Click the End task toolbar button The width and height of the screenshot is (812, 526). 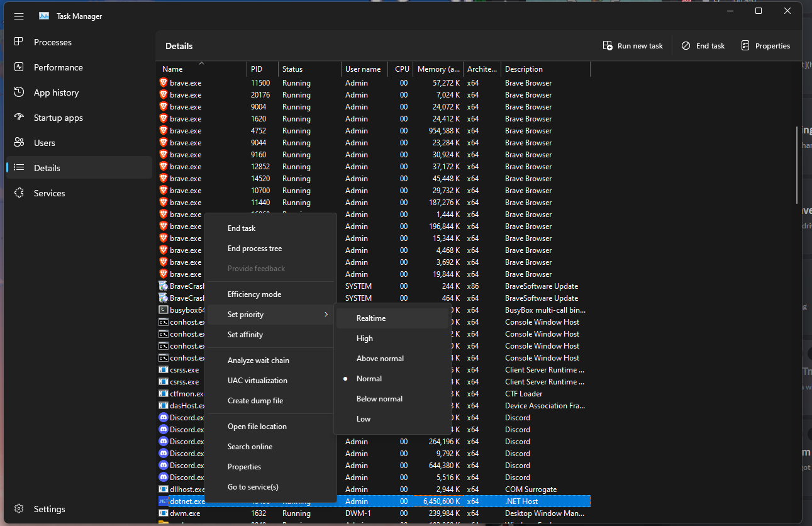pos(703,46)
